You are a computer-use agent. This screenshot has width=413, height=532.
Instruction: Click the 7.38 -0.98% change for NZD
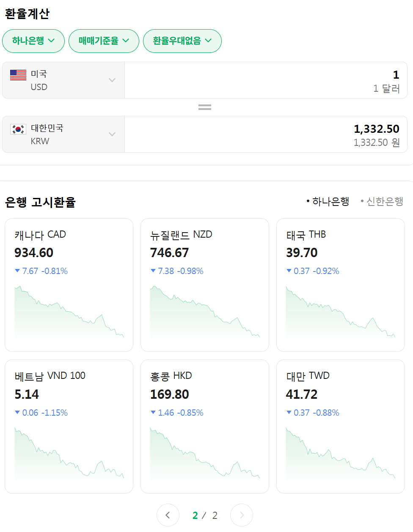tap(177, 271)
